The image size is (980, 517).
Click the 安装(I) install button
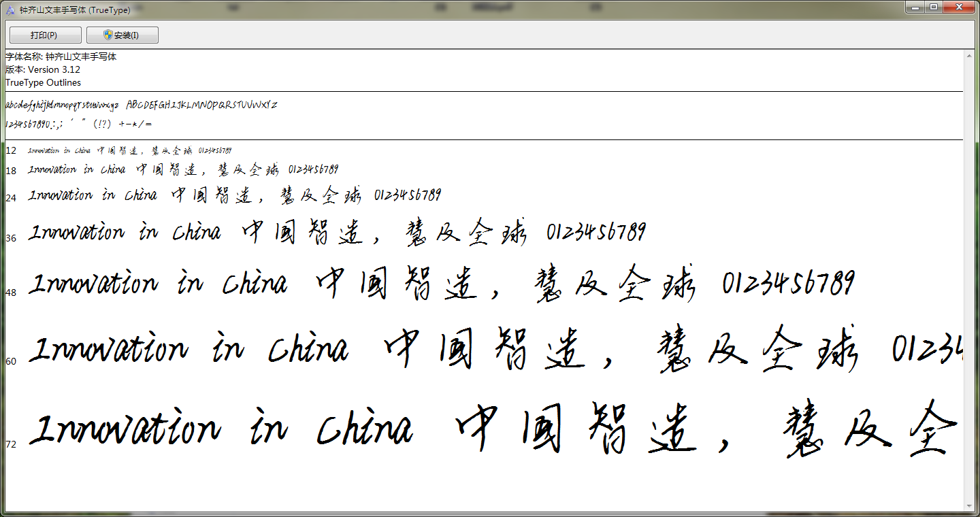(122, 35)
